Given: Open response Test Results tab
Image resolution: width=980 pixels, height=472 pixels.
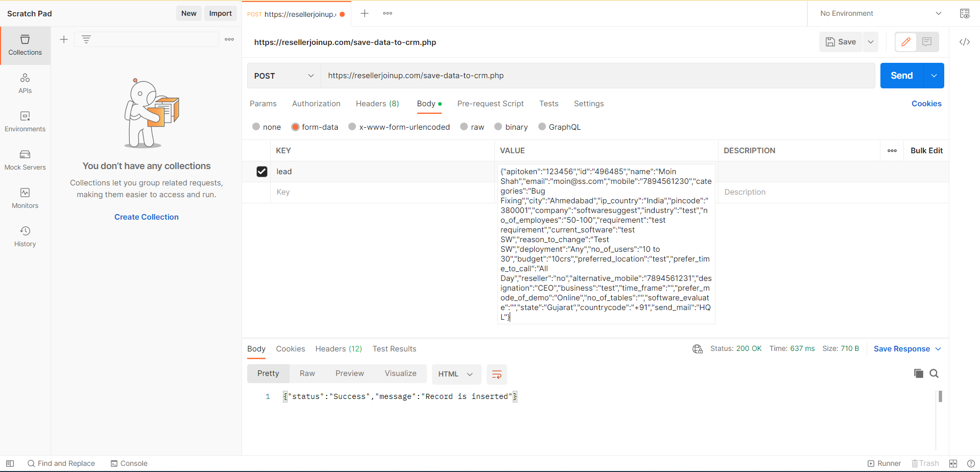Looking at the screenshot, I should [x=394, y=349].
